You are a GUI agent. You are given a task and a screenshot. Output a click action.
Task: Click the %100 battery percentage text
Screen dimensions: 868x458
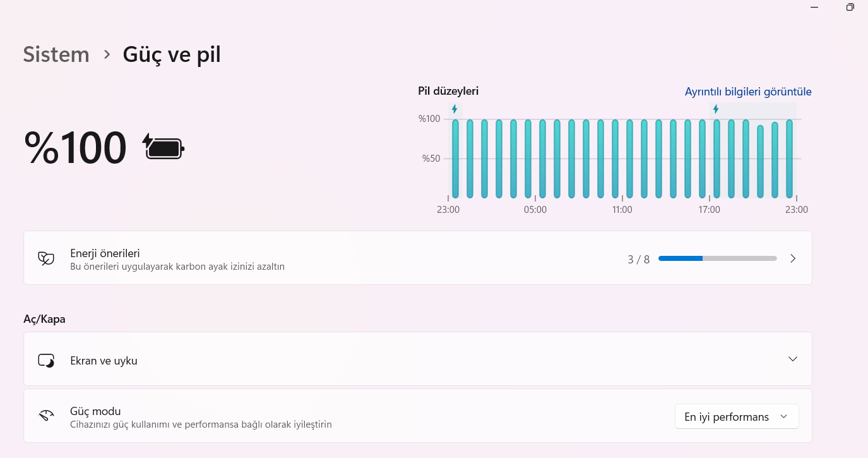tap(75, 147)
